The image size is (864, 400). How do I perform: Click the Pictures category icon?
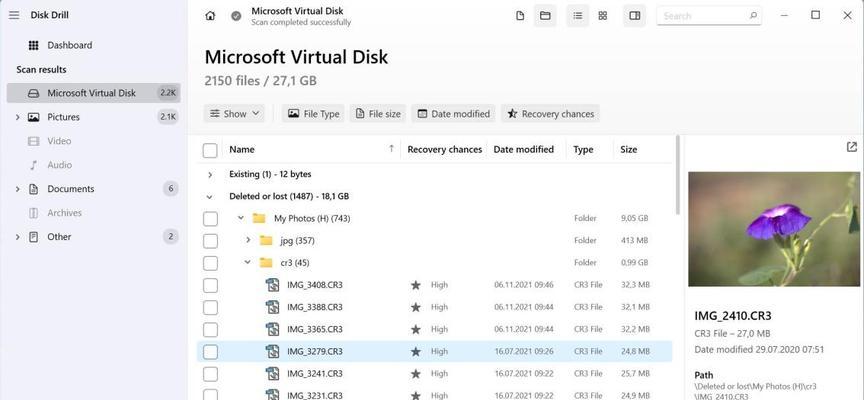coord(34,117)
